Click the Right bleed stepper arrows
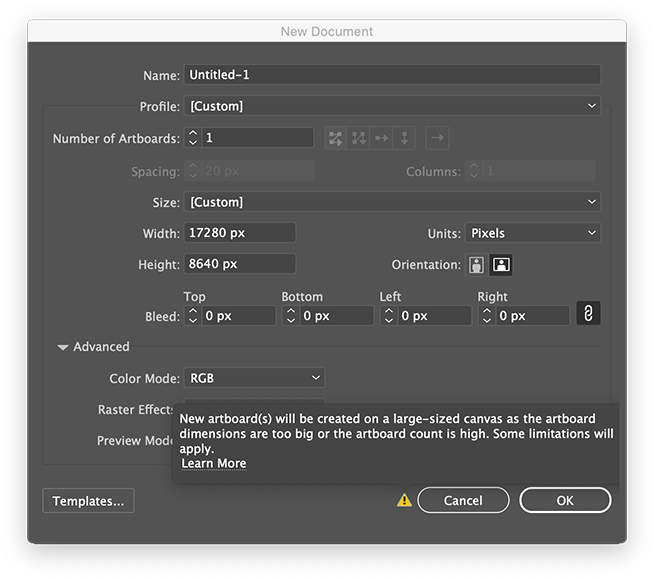 [x=487, y=316]
